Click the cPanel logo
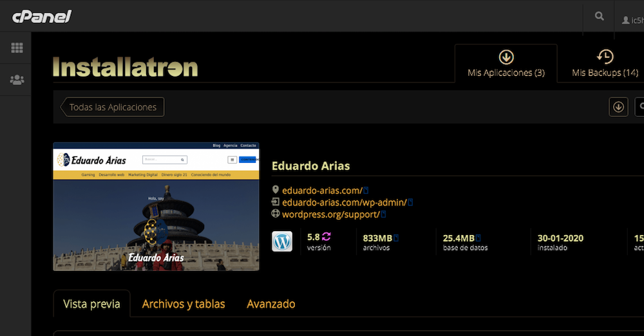Viewport: 644px width, 336px height. click(x=41, y=17)
